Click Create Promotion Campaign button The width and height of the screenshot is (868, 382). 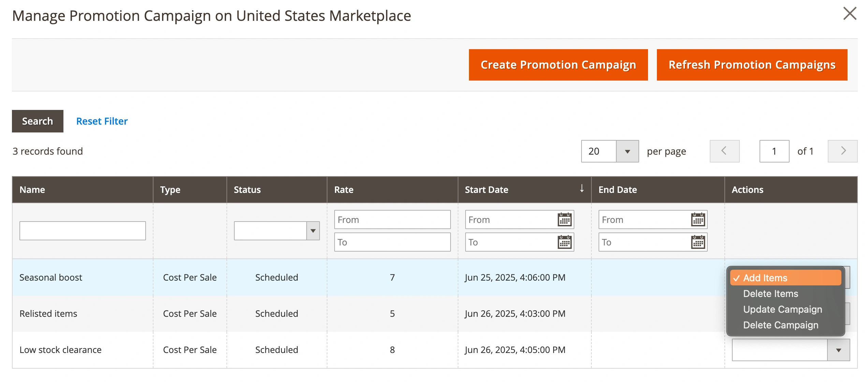[558, 65]
